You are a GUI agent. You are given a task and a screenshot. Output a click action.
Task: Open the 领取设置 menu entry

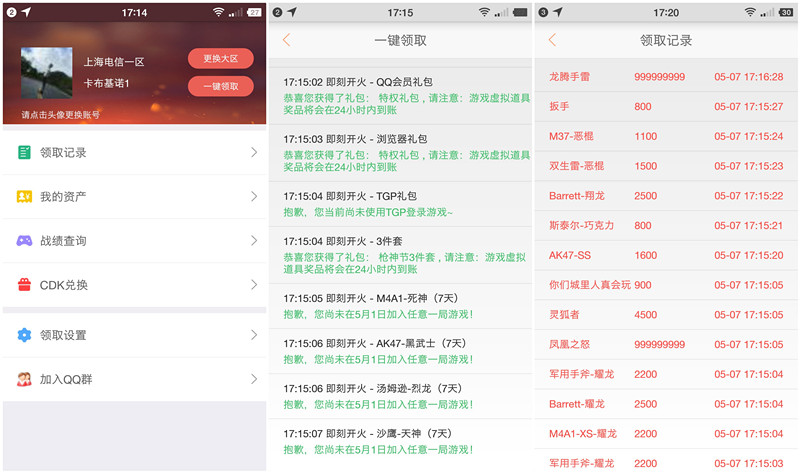coord(134,335)
